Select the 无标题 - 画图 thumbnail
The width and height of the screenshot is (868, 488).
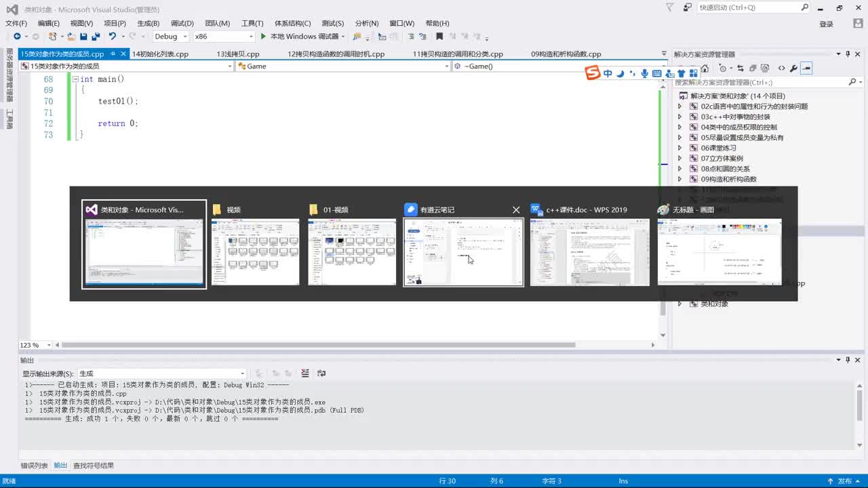719,252
